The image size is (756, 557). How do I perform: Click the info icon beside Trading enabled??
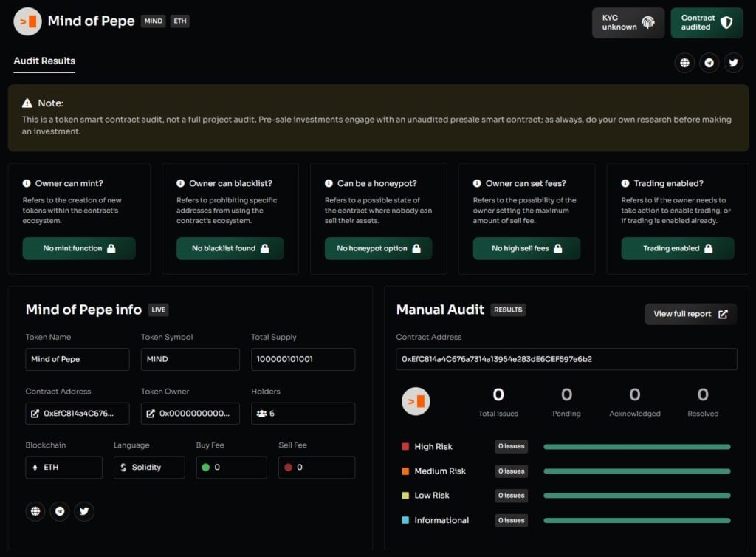pos(625,183)
